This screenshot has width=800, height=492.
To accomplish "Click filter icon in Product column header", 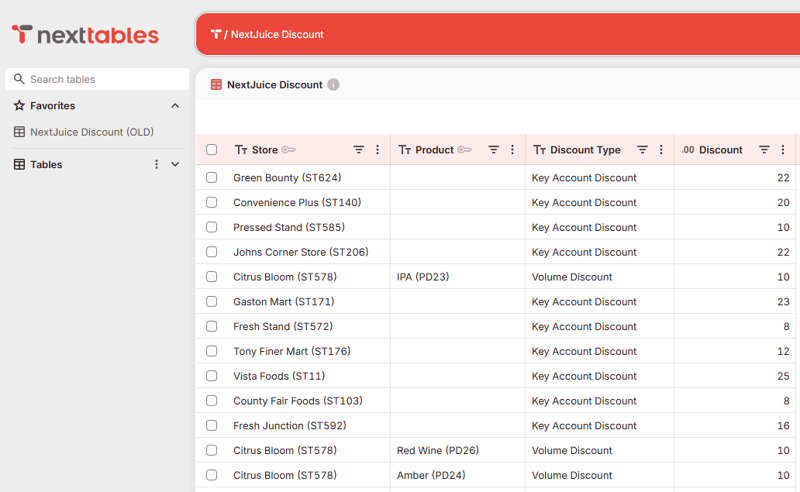I will pyautogui.click(x=493, y=150).
